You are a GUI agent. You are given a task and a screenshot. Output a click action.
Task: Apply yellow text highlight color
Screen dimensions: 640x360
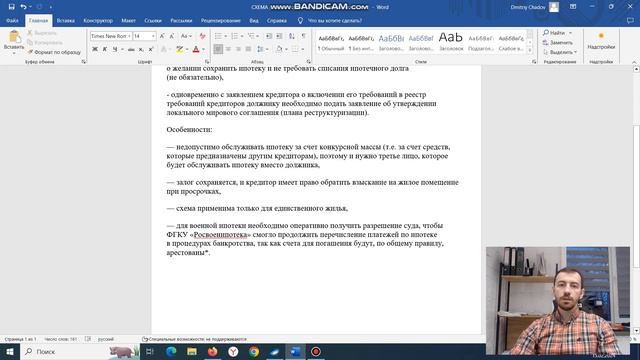pyautogui.click(x=179, y=49)
